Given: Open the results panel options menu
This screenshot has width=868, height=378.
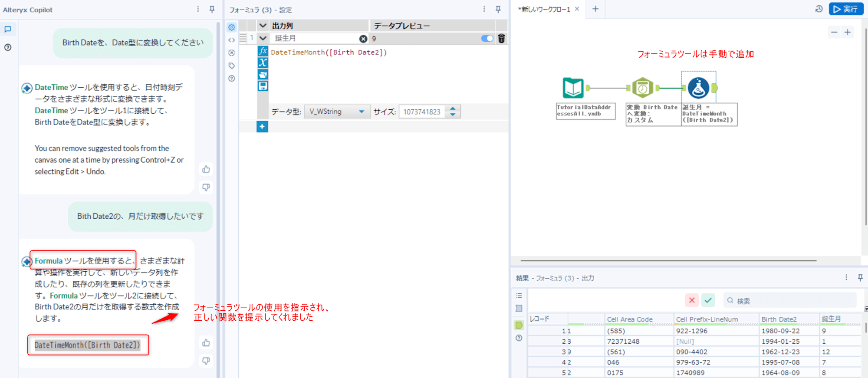Looking at the screenshot, I should point(846,277).
